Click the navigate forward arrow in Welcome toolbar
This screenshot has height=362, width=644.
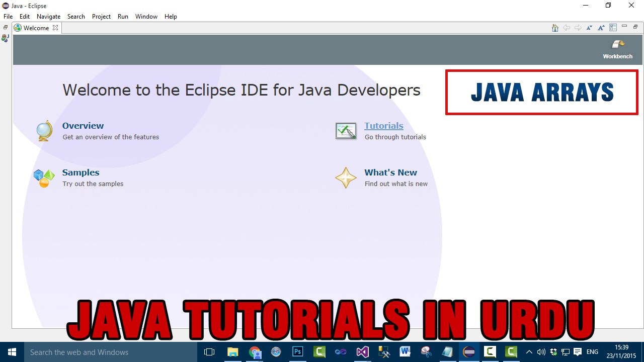[578, 28]
